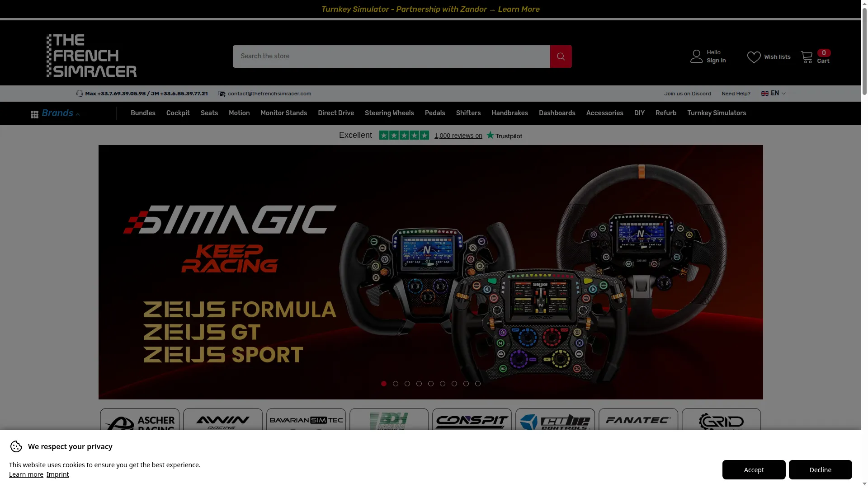Open the Bundles menu
Viewport: 868px width, 488px height.
[x=143, y=113]
